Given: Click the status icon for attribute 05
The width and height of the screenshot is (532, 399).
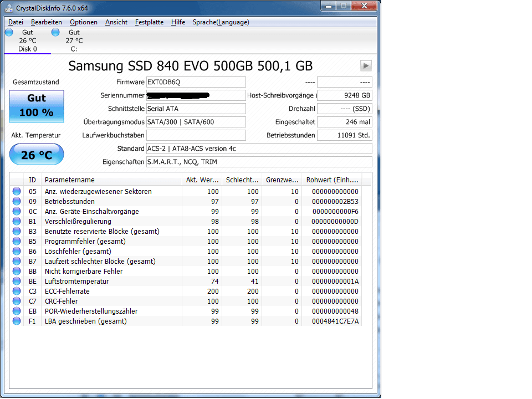Looking at the screenshot, I should tap(16, 191).
